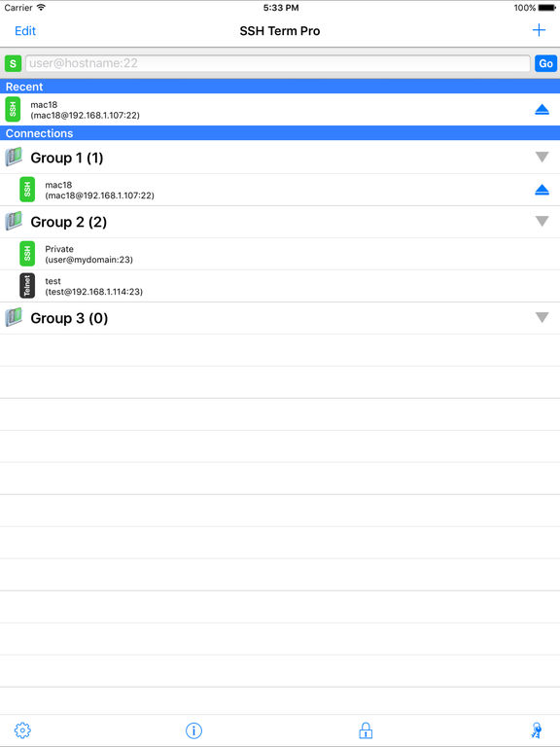Screen dimensions: 560x747
Task: Tap the blue Go button
Action: [545, 63]
